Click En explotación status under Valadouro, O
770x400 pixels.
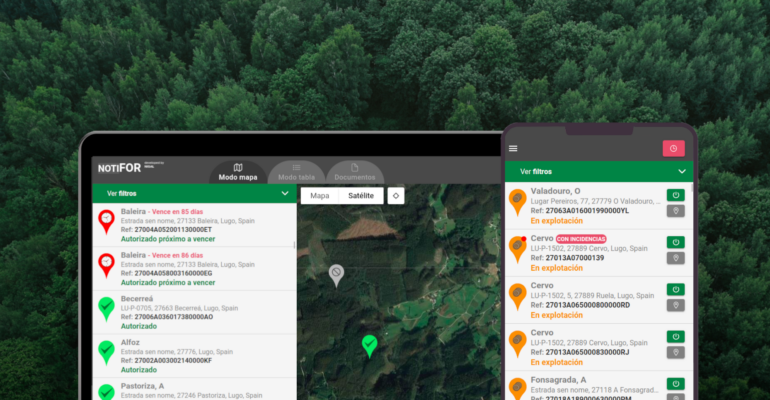tap(556, 221)
